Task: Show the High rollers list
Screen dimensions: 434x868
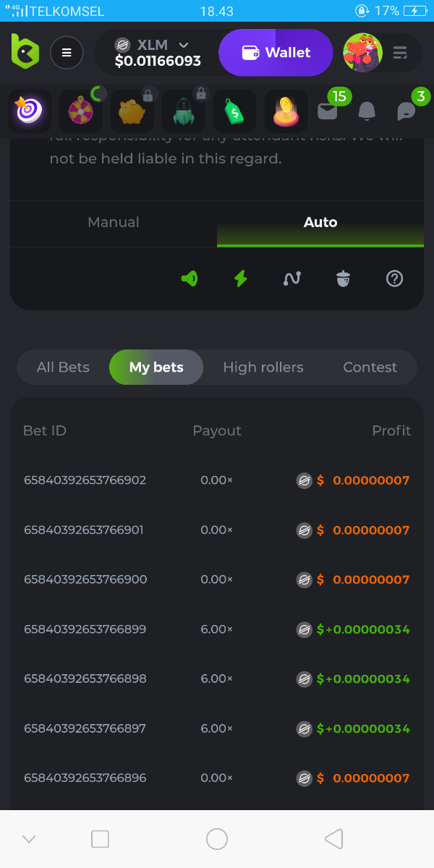Action: coord(263,367)
